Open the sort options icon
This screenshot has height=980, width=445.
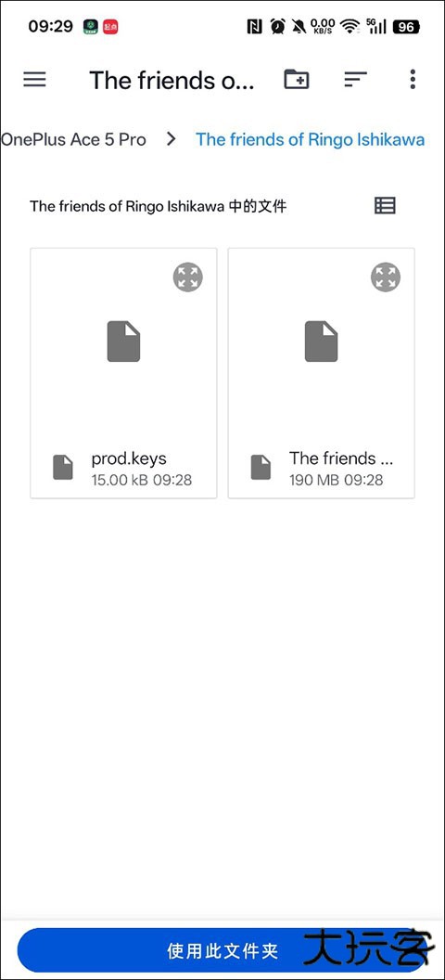[355, 80]
